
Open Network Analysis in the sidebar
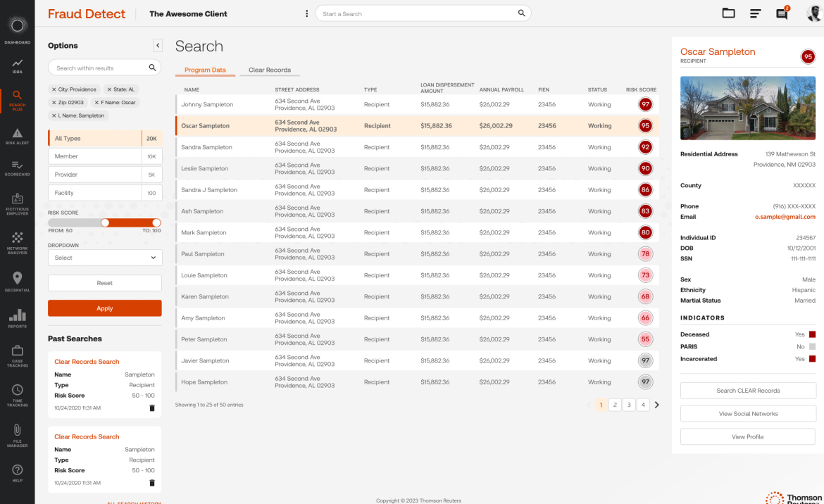pyautogui.click(x=18, y=244)
